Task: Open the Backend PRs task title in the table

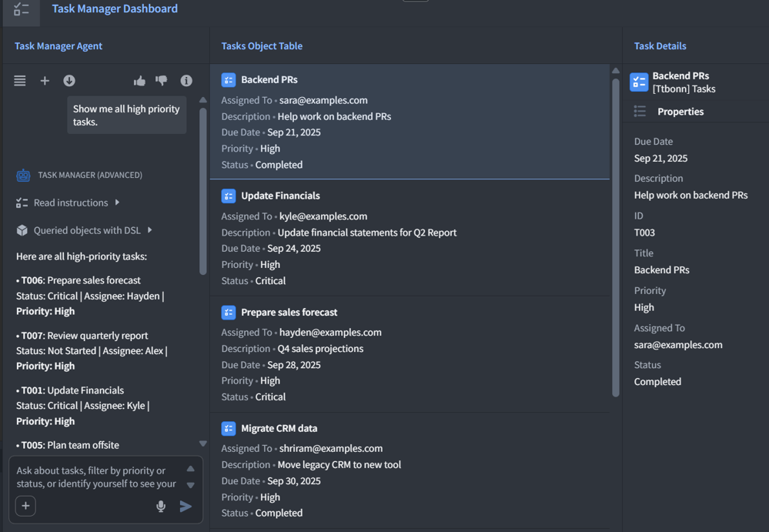Action: click(x=269, y=79)
